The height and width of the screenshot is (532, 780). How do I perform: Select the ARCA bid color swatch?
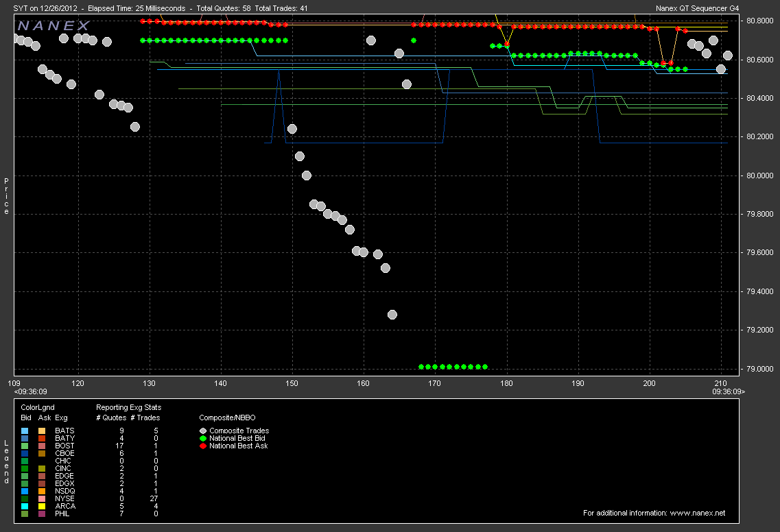coord(25,506)
